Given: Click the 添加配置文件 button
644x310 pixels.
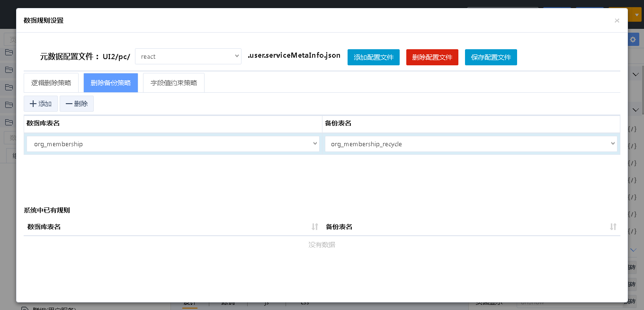Looking at the screenshot, I should 374,57.
